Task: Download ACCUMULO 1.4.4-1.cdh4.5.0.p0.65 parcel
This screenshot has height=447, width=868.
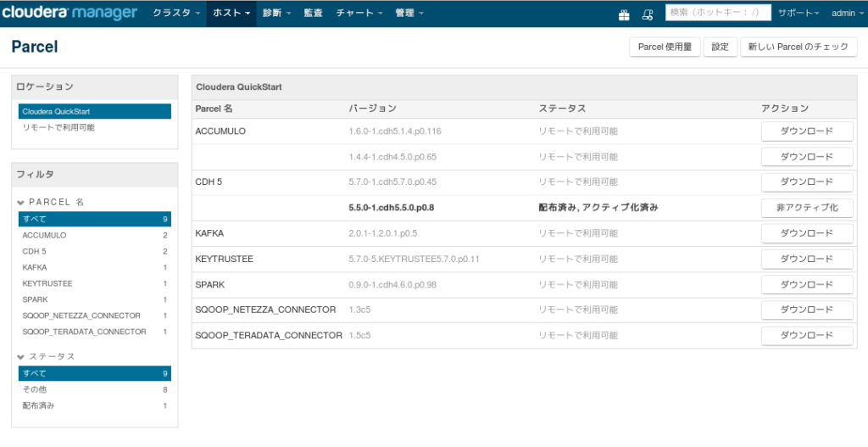Action: (x=807, y=157)
